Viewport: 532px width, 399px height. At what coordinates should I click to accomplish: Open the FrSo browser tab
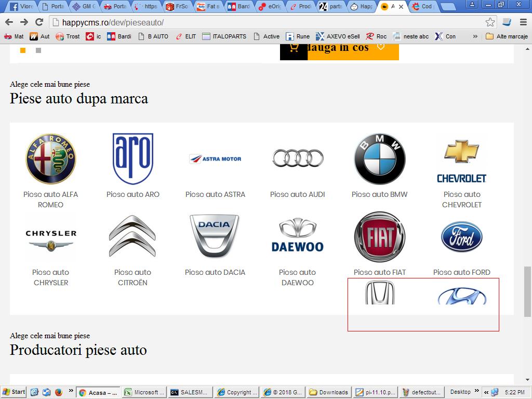177,6
